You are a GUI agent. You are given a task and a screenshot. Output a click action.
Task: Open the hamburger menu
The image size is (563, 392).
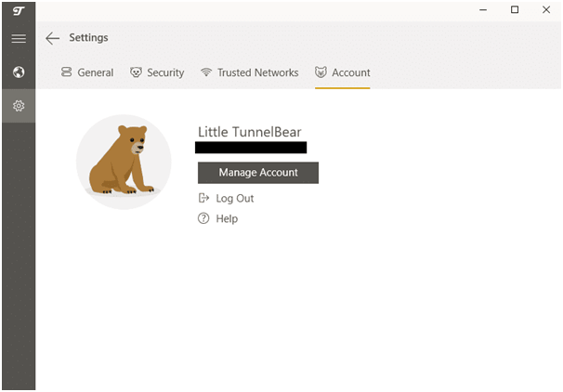(x=19, y=38)
